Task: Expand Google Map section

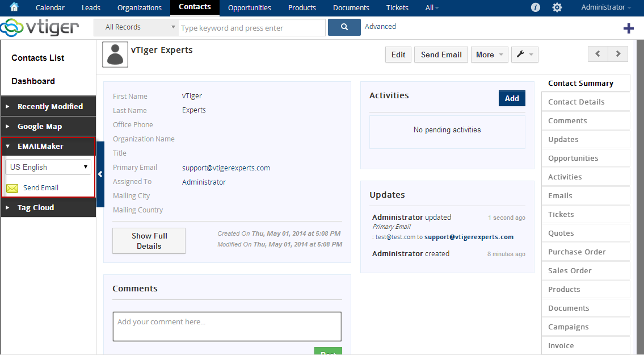Action: point(48,126)
